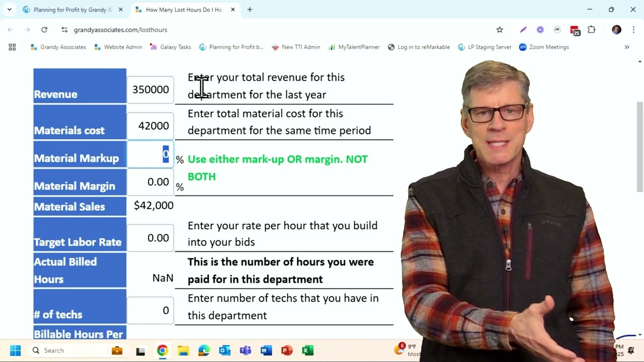
Task: Click the address bar URL
Action: pyautogui.click(x=120, y=30)
